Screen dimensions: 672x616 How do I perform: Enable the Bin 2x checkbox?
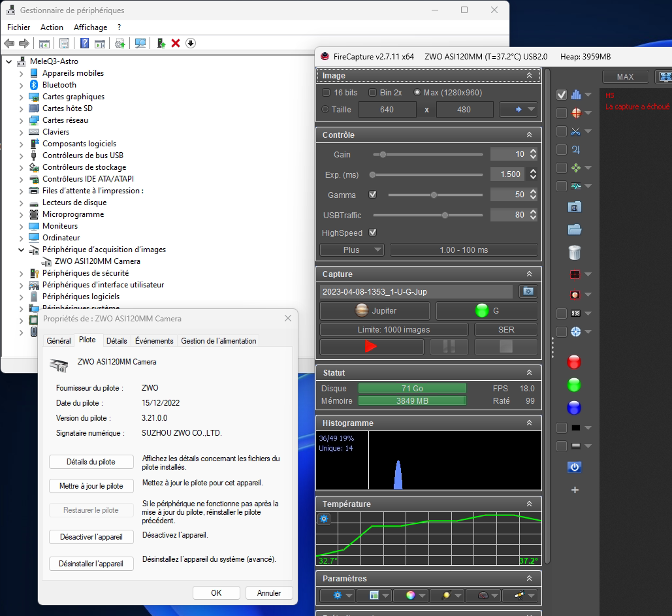pos(372,93)
